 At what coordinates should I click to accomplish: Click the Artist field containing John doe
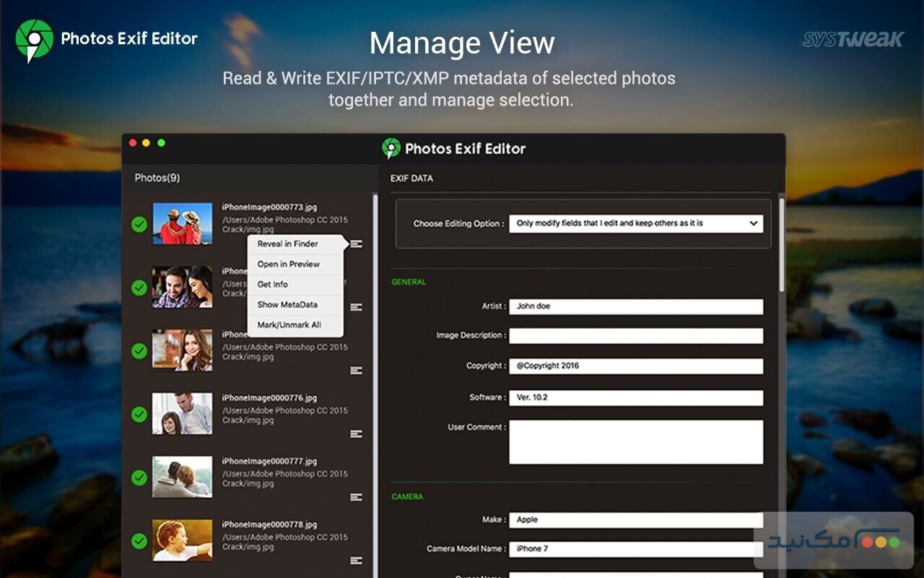click(x=636, y=306)
